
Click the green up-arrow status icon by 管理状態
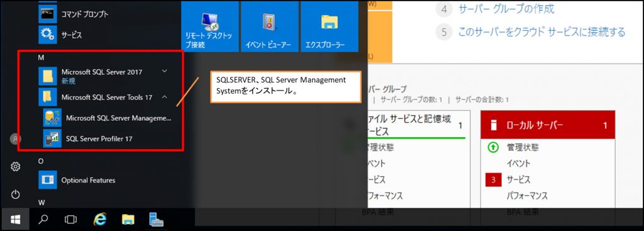click(493, 147)
